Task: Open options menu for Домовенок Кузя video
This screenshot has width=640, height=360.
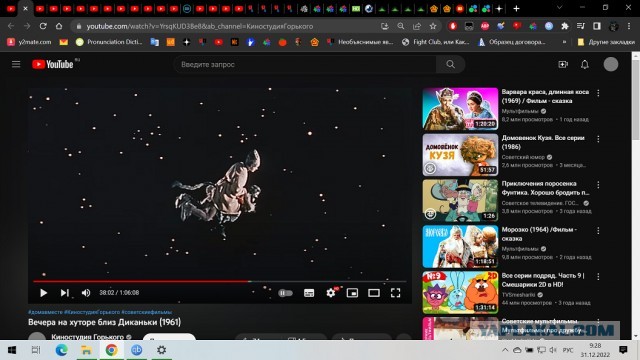Action: pos(598,139)
